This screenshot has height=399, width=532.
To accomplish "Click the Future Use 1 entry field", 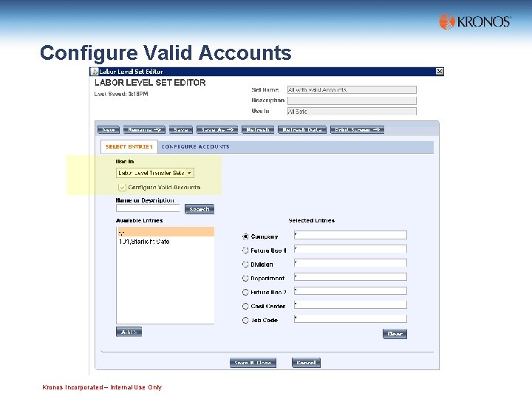I will pyautogui.click(x=350, y=249).
